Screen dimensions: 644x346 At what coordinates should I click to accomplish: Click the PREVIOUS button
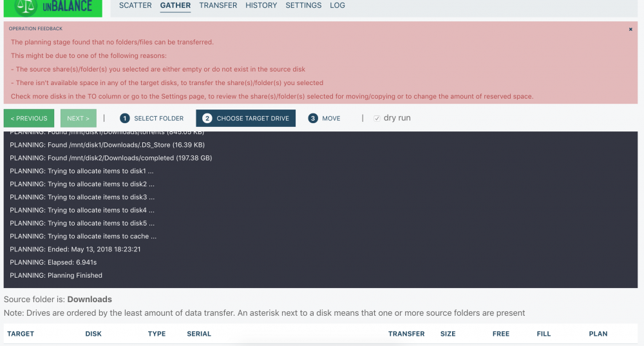tap(29, 119)
